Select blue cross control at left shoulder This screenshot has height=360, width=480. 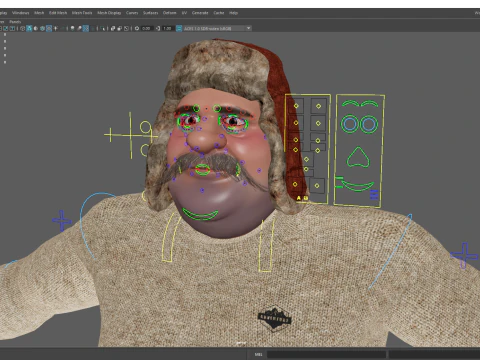click(x=62, y=220)
